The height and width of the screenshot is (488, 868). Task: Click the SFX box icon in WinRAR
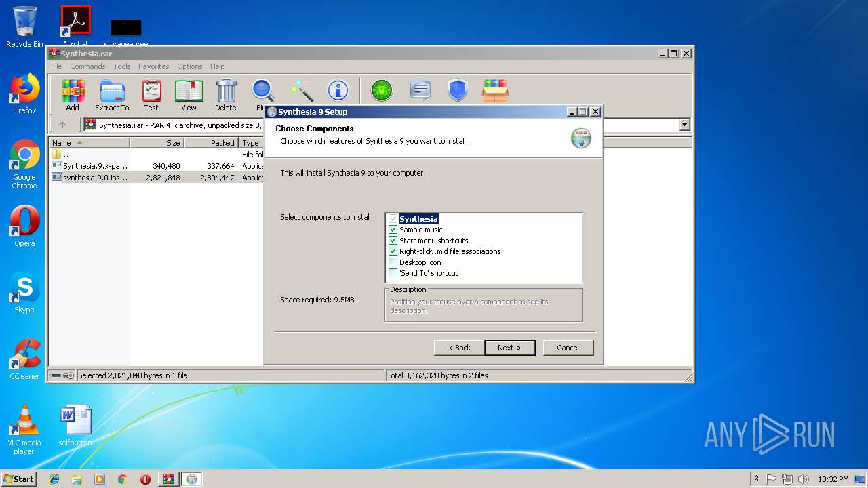pos(496,90)
